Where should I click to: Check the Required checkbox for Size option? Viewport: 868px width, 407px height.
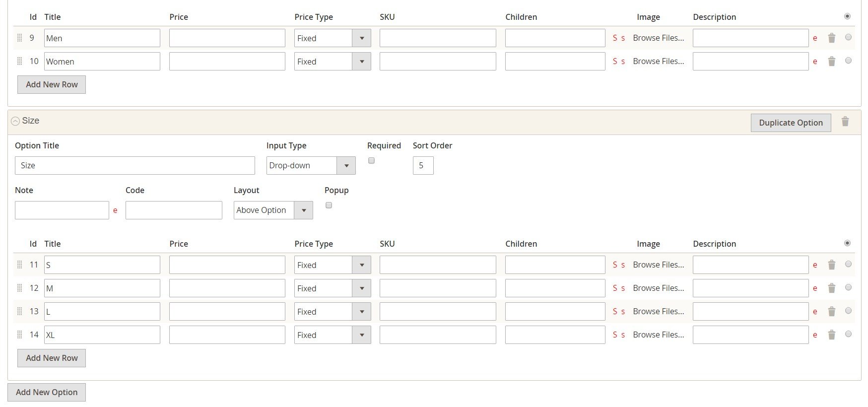click(371, 160)
